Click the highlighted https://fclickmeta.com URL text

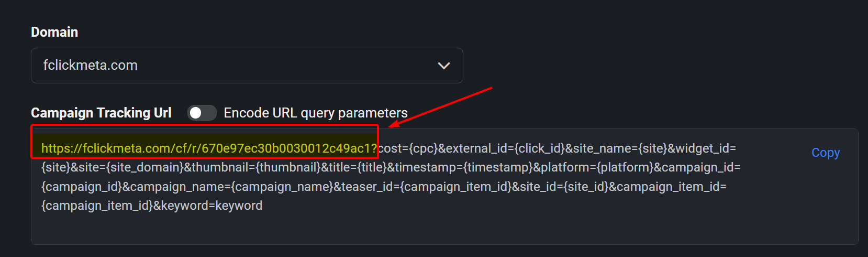tap(209, 148)
